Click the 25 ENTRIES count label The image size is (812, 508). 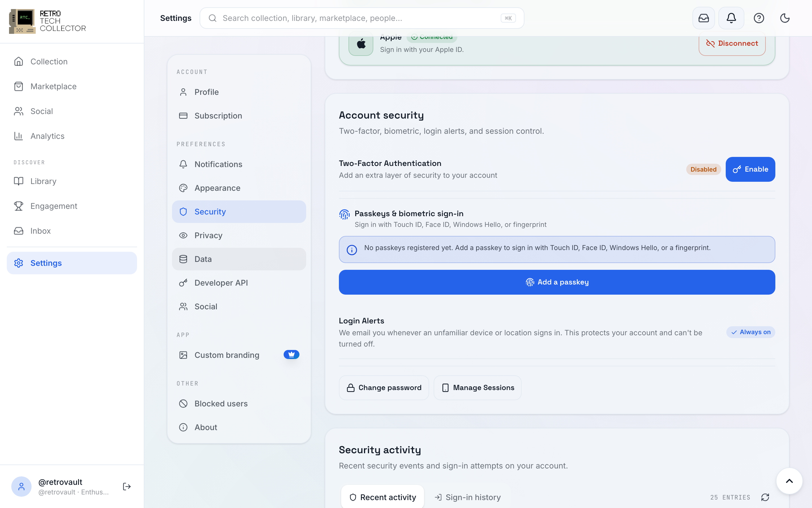(x=730, y=497)
